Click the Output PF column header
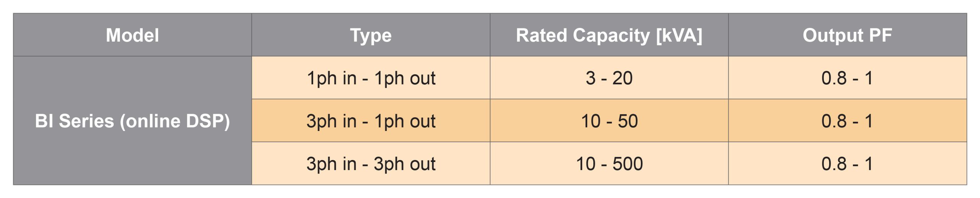980x198 pixels. click(847, 35)
